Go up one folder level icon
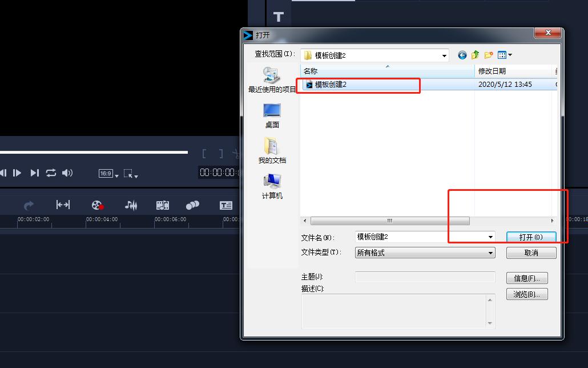 coord(475,55)
